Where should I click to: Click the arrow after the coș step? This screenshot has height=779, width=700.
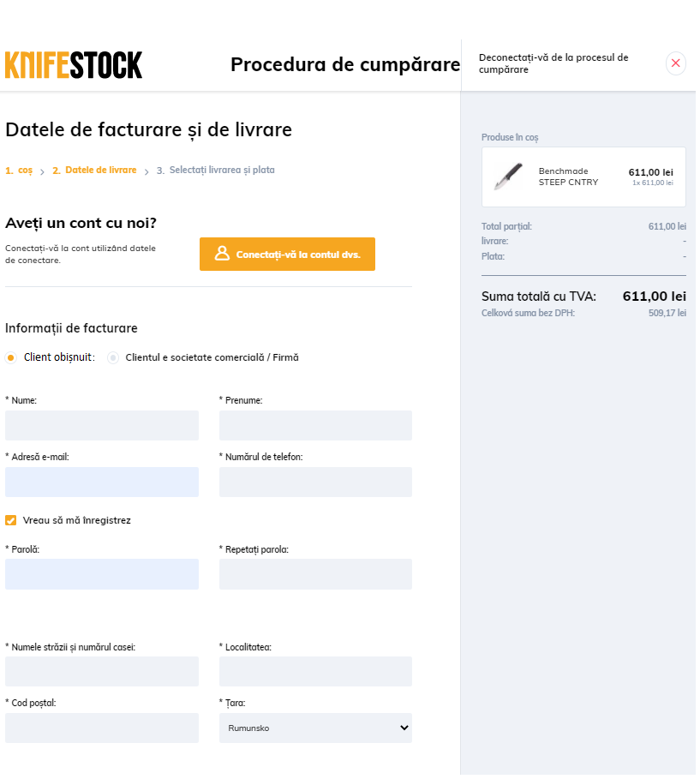point(42,171)
